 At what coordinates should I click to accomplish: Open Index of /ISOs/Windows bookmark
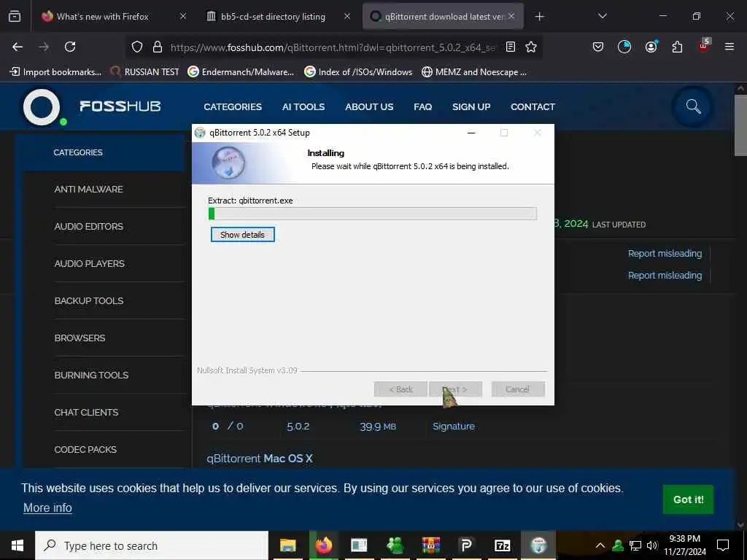(358, 72)
